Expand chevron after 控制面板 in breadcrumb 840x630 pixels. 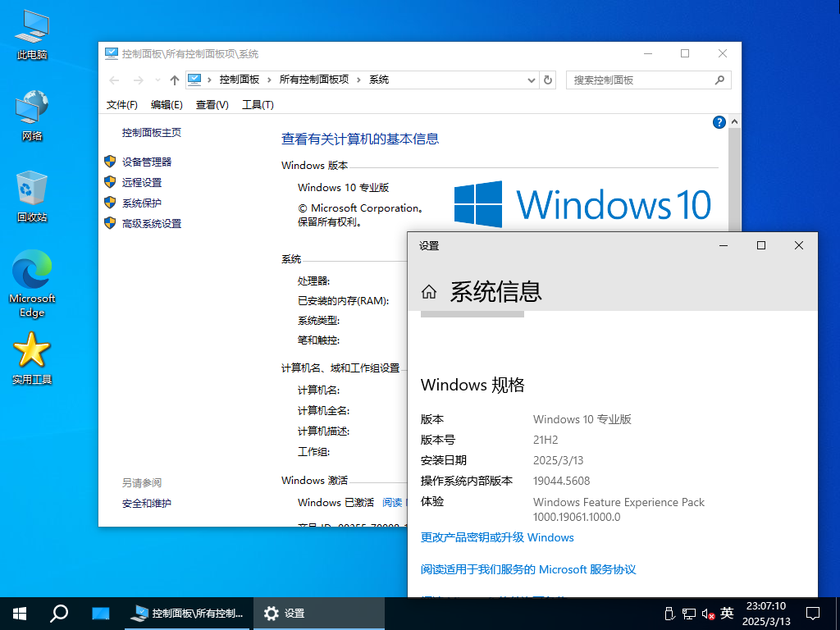tap(269, 80)
